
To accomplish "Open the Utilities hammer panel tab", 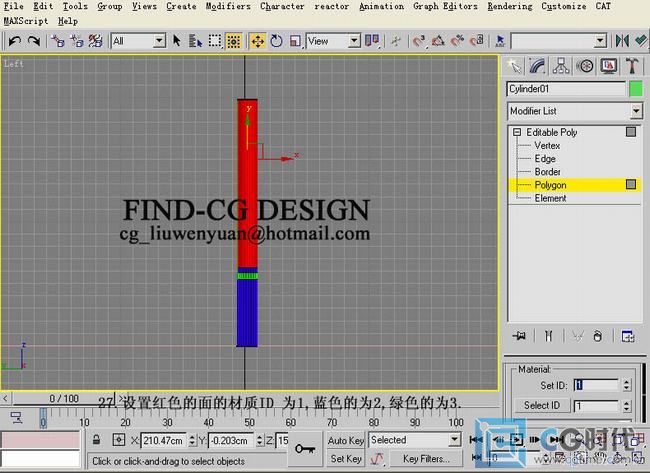I will point(632,66).
